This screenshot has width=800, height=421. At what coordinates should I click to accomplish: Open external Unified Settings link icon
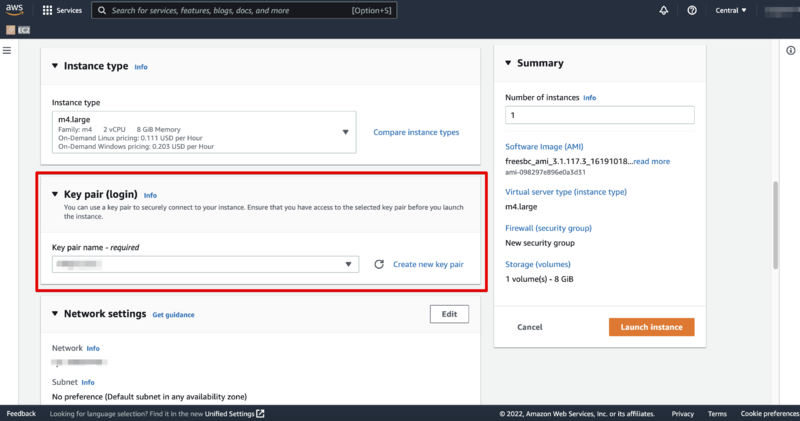(260, 413)
